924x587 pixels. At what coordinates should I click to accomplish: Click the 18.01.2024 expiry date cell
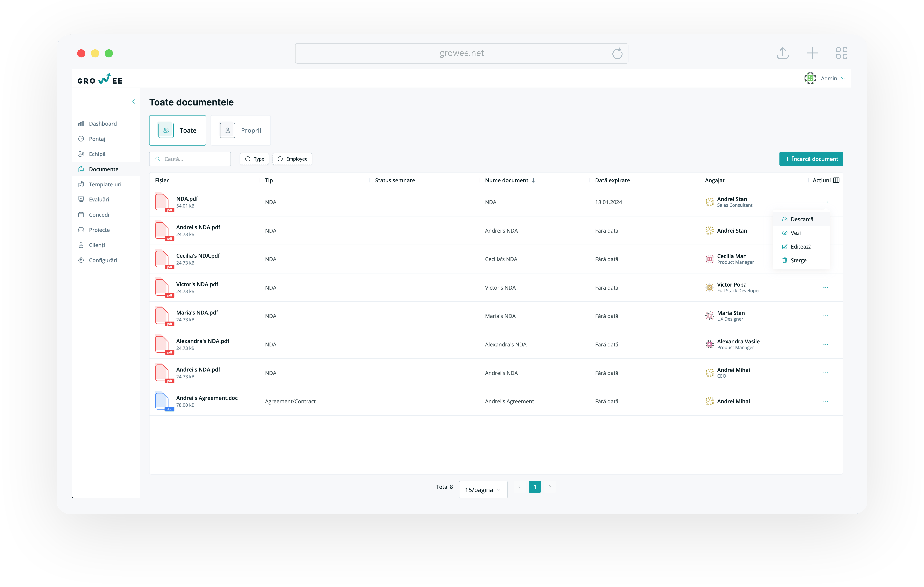click(608, 202)
